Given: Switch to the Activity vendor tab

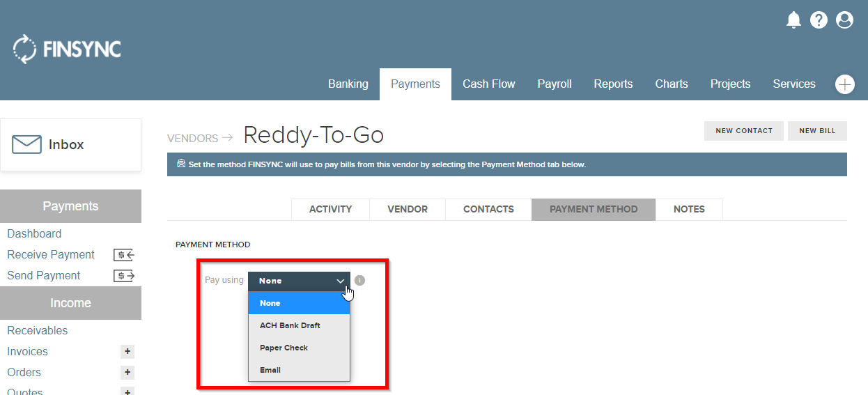Looking at the screenshot, I should tap(330, 209).
